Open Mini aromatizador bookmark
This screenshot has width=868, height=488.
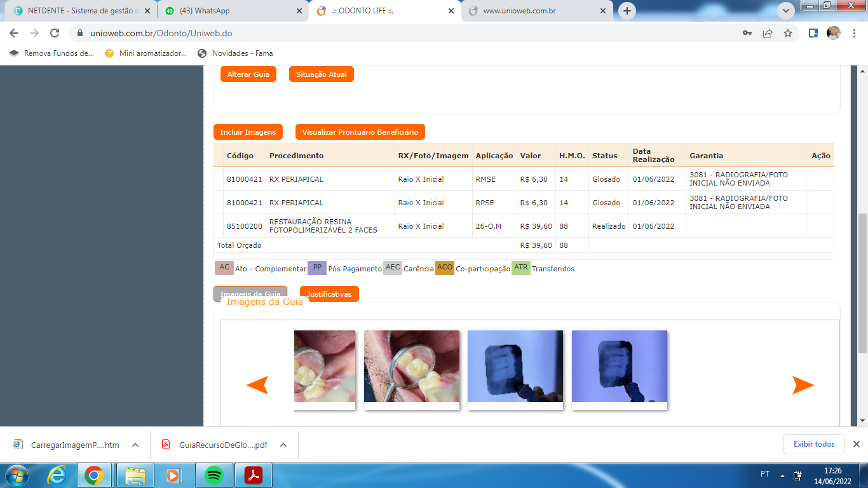tap(146, 53)
